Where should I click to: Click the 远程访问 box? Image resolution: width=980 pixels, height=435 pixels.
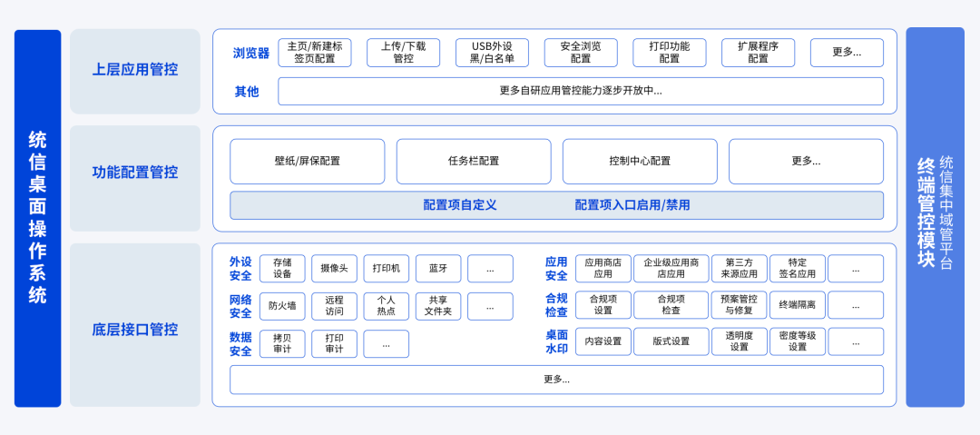pos(334,307)
